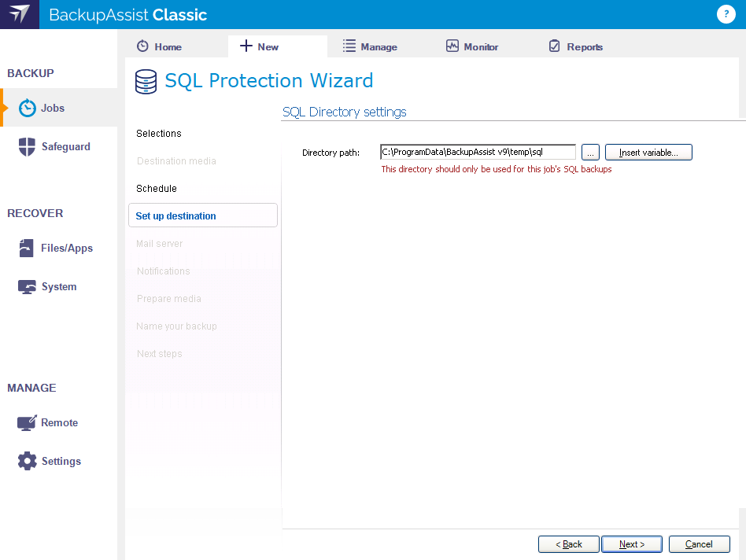Go to the Selections wizard step
746x560 pixels.
pyautogui.click(x=158, y=133)
